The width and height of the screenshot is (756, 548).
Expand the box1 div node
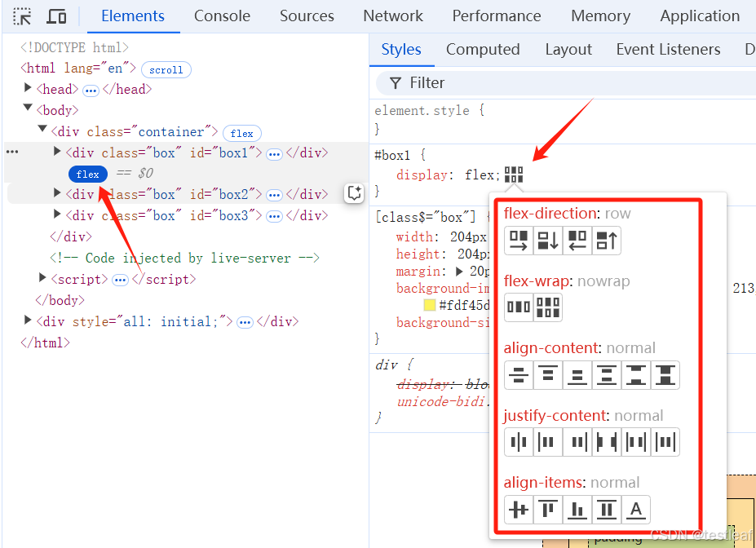57,152
